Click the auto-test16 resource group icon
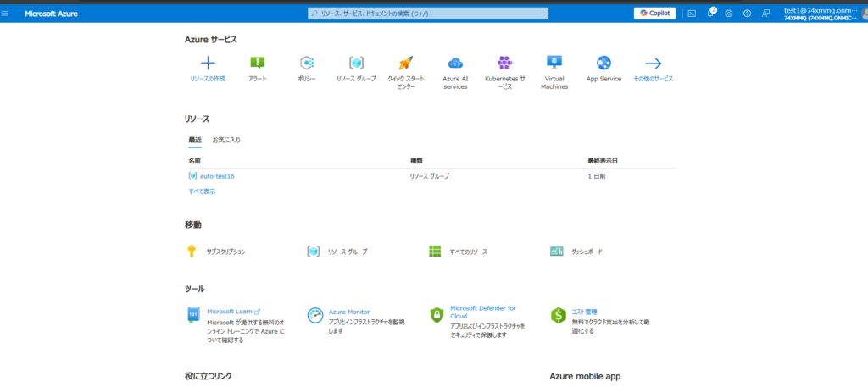Viewport: 868px width, 387px height. [x=192, y=176]
